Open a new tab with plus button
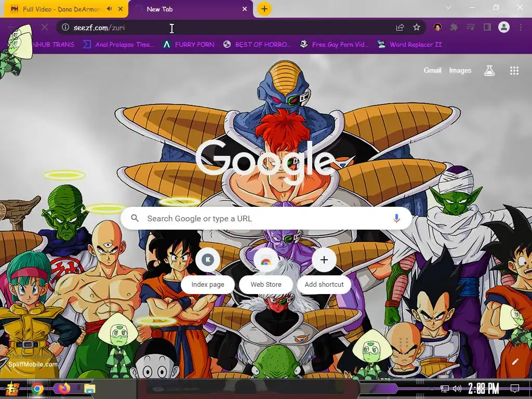 (264, 9)
